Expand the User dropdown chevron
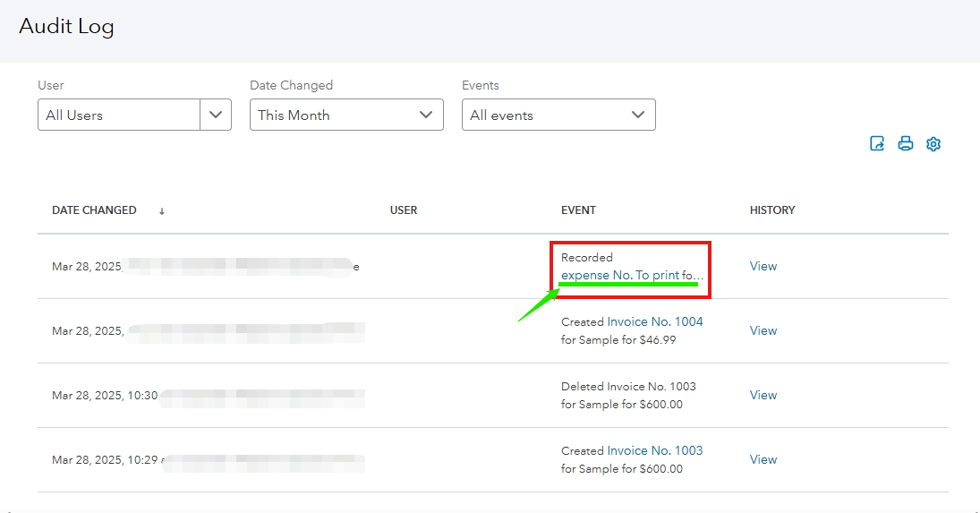980x513 pixels. tap(216, 115)
